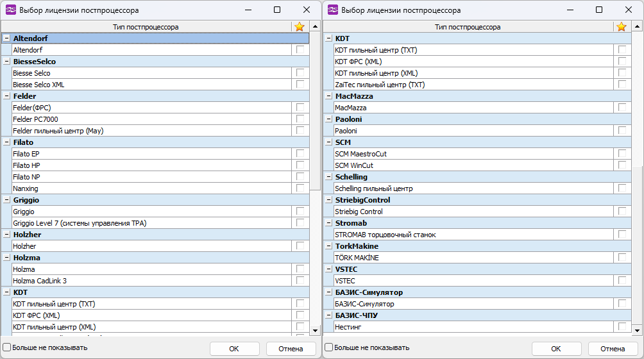Click 'Тип постпроцессора' column header in right window
644x359 pixels.
[467, 27]
